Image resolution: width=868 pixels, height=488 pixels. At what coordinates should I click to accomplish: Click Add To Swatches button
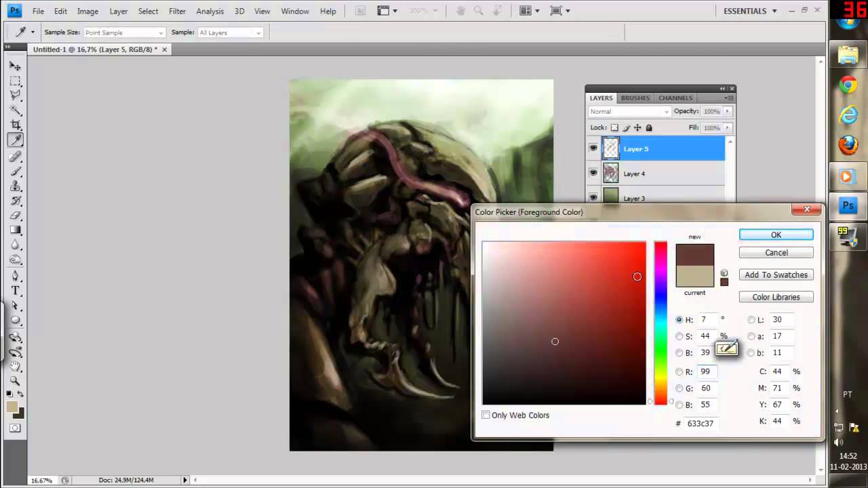click(776, 274)
